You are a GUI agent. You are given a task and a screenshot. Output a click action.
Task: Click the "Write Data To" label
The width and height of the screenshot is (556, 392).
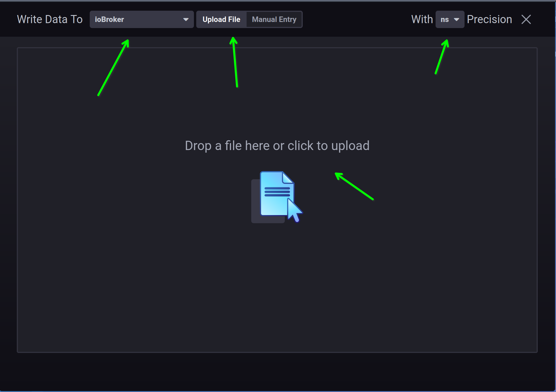(50, 19)
